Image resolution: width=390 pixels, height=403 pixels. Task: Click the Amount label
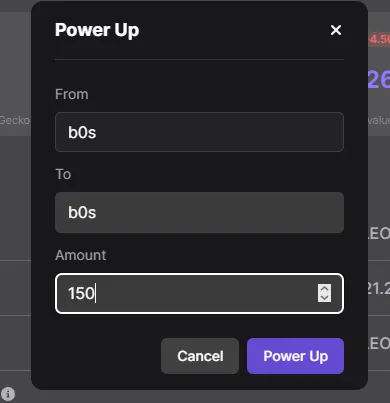[x=81, y=255]
